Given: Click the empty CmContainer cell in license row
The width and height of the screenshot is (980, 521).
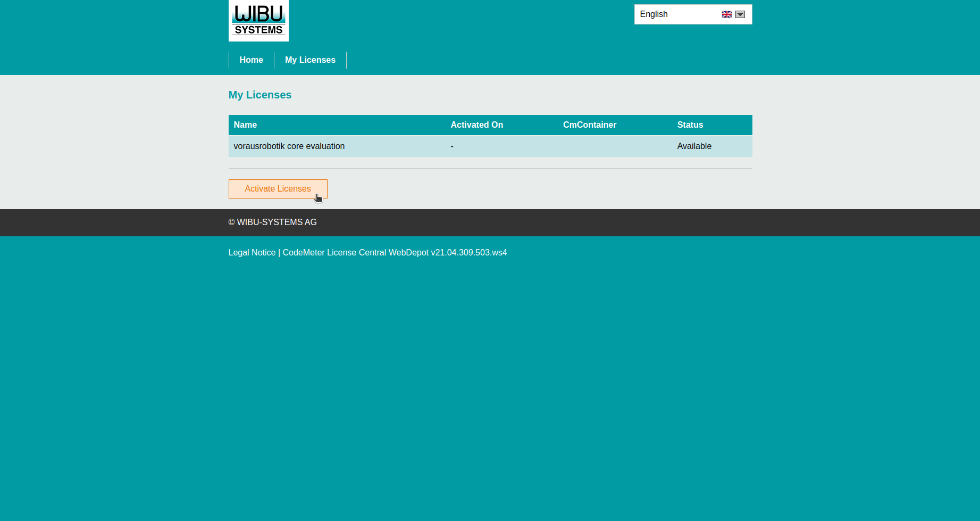Looking at the screenshot, I should (x=614, y=146).
